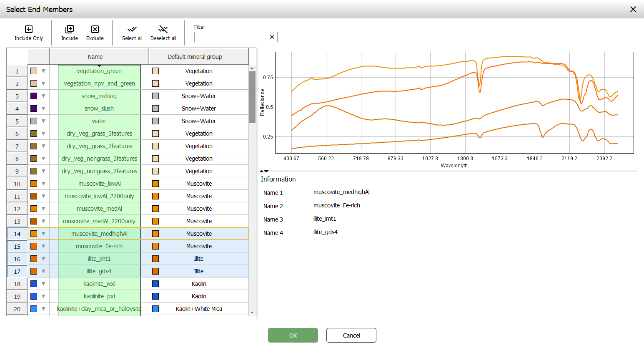Close the Select End Members dialog
Screen dimensions: 644x348
[633, 9]
